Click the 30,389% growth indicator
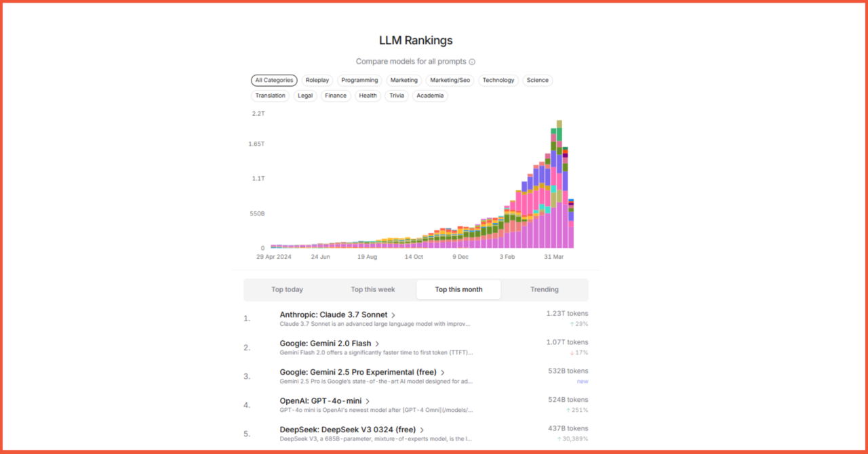This screenshot has width=868, height=454. 572,438
